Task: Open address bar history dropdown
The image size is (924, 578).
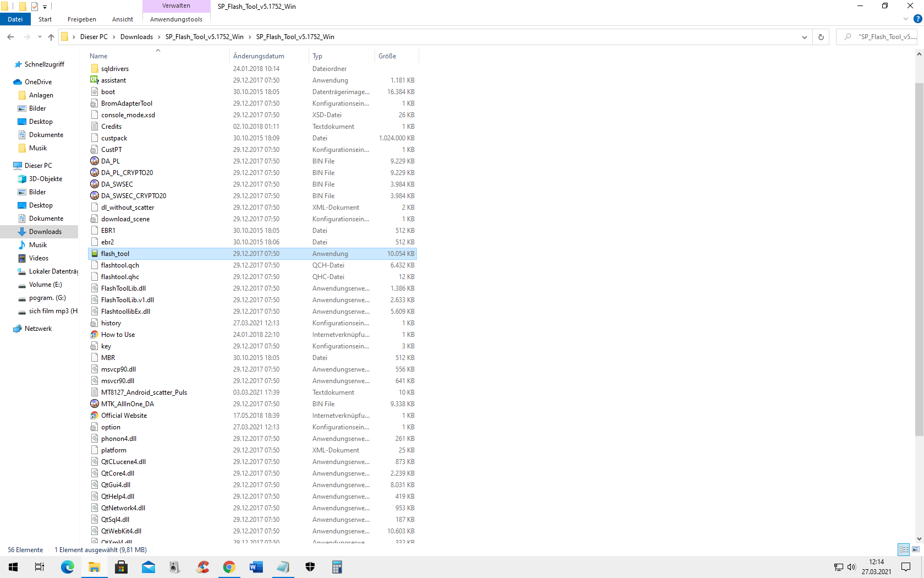Action: (805, 37)
